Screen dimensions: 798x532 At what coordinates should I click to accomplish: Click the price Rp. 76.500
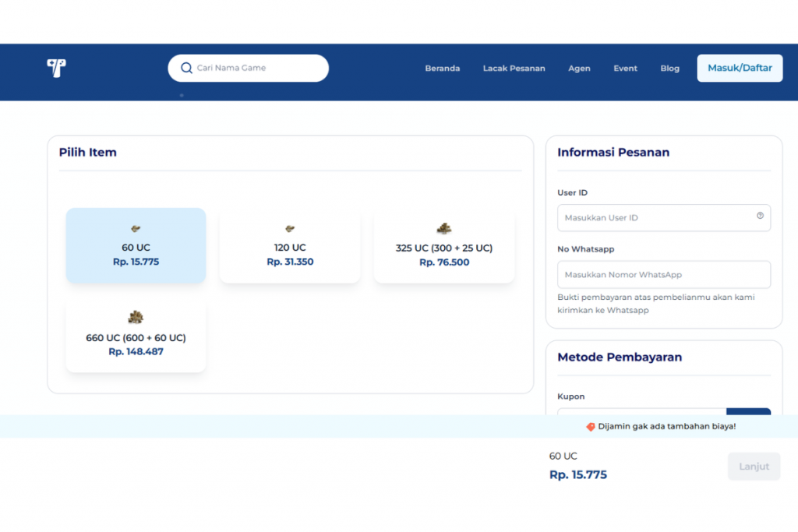[x=444, y=262]
